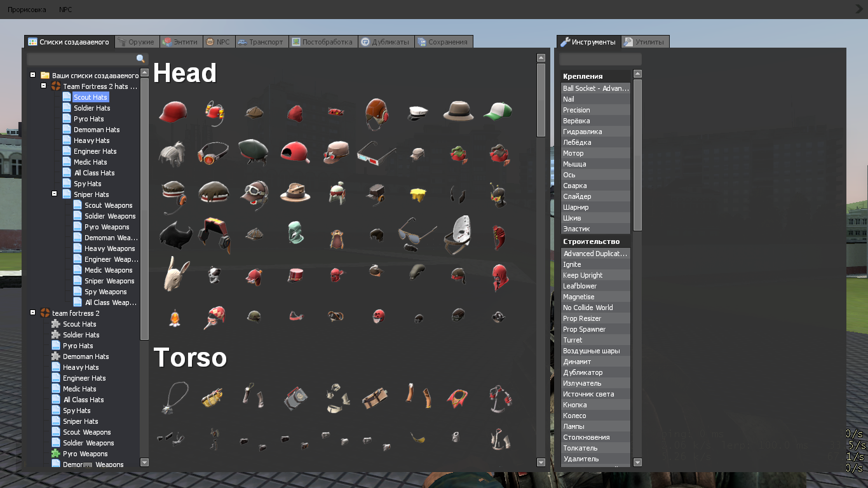The image size is (868, 488).
Task: Pick the orange fish head item
Action: [x=173, y=318]
